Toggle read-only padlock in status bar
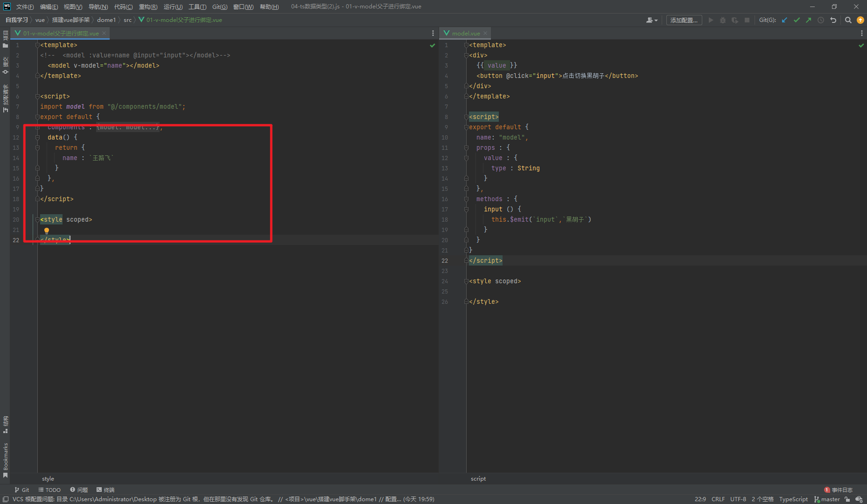Viewport: 867px width, 504px height. pos(847,499)
